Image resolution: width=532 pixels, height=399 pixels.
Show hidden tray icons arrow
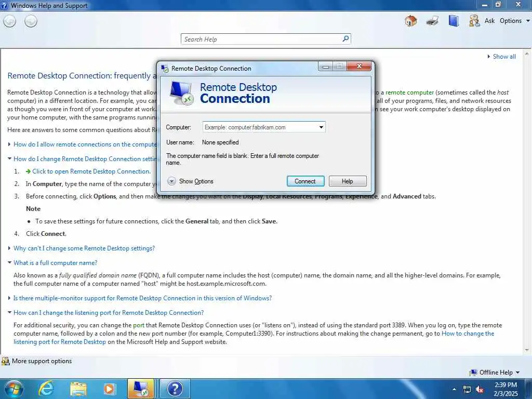point(454,389)
